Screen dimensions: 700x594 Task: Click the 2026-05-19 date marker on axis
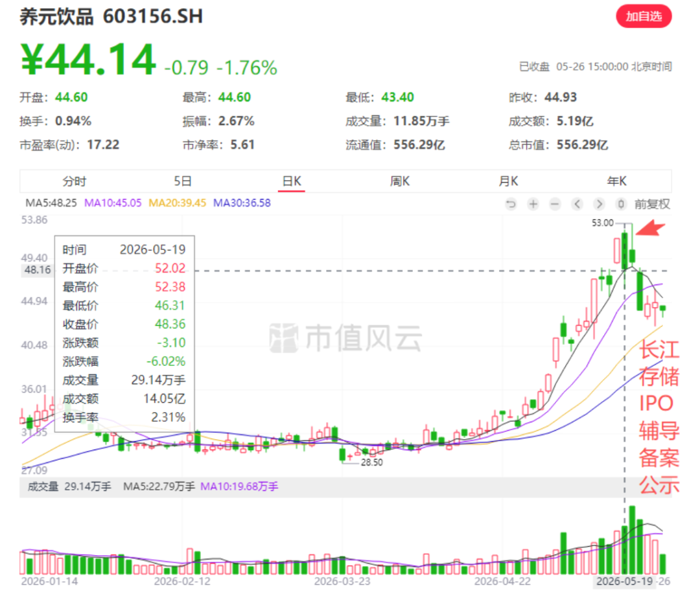pyautogui.click(x=624, y=581)
